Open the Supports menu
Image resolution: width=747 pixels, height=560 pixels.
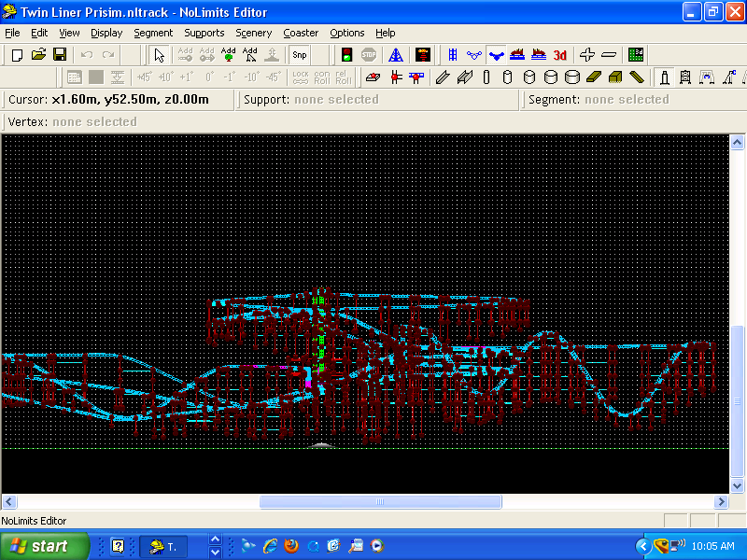click(204, 33)
